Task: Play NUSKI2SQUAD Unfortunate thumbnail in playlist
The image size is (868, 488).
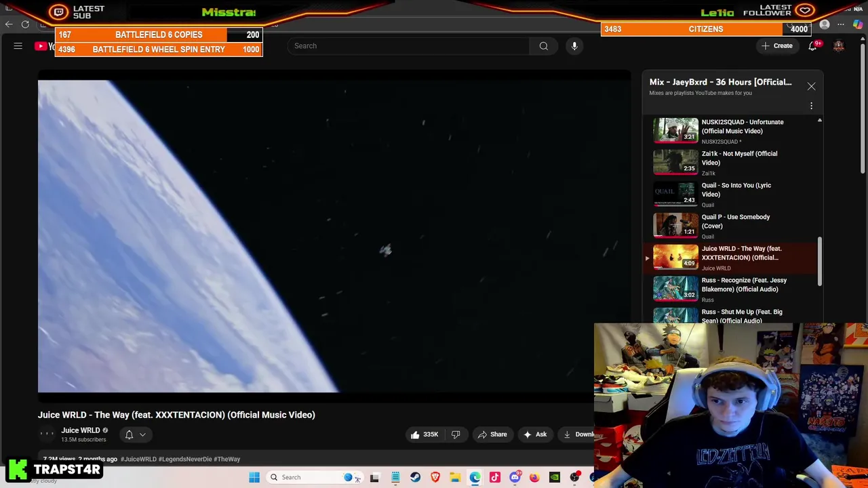Action: pyautogui.click(x=675, y=131)
